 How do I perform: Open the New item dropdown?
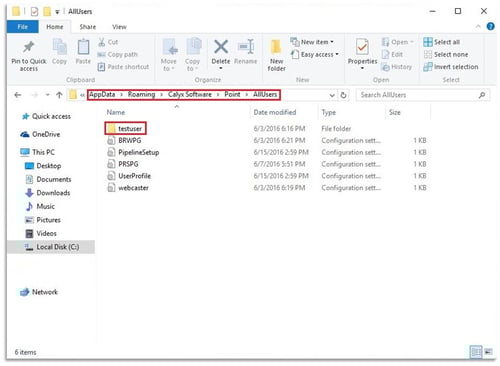(x=312, y=42)
